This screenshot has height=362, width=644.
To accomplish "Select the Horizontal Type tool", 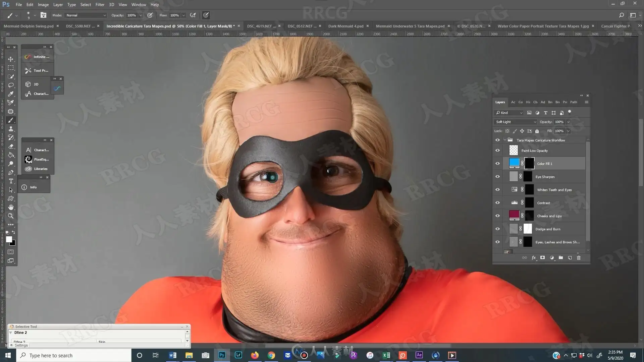I will 11,181.
